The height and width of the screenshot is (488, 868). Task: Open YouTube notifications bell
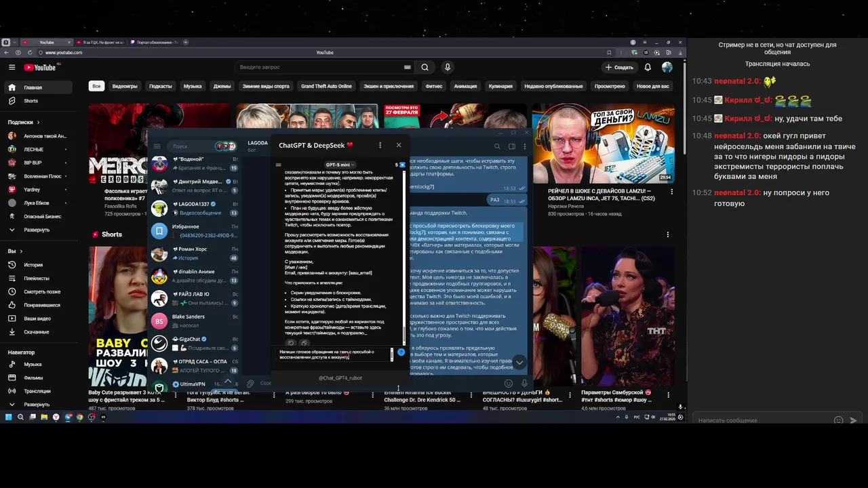[648, 67]
